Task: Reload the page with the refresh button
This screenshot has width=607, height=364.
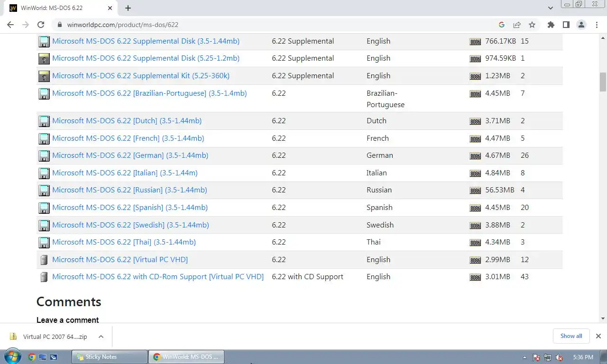Action: click(x=41, y=25)
